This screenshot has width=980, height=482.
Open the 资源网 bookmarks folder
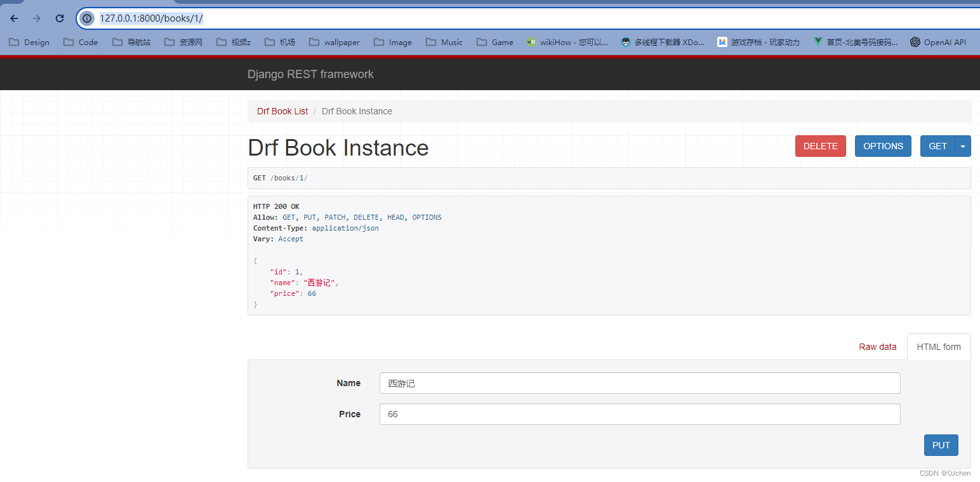tap(183, 42)
